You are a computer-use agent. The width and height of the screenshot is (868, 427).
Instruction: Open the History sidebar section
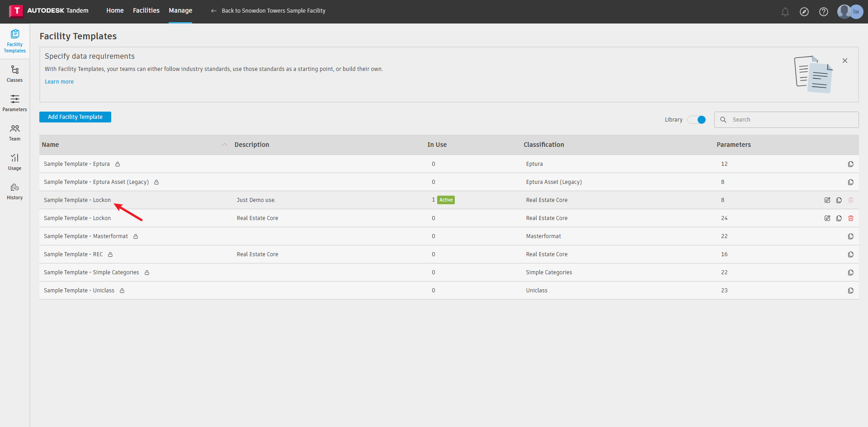[15, 191]
